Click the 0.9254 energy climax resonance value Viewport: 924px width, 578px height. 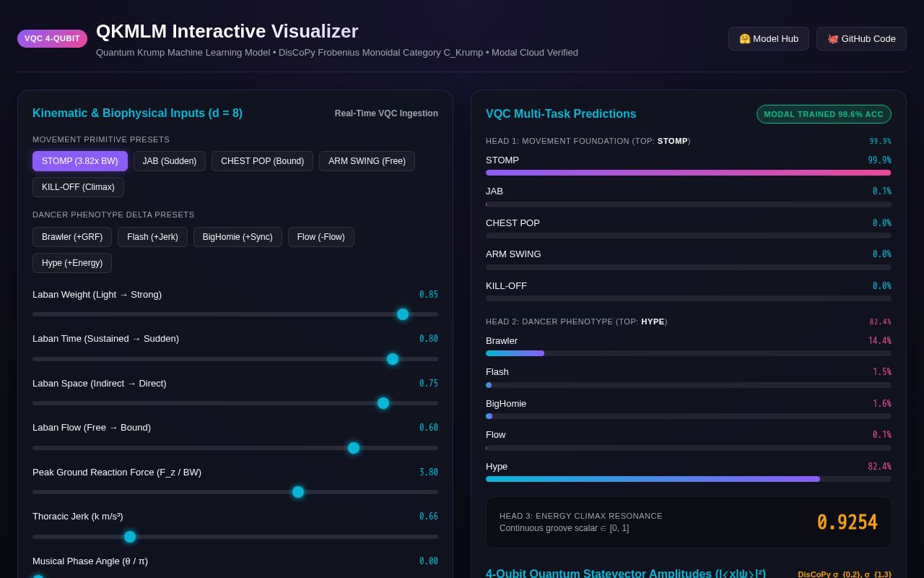click(847, 522)
